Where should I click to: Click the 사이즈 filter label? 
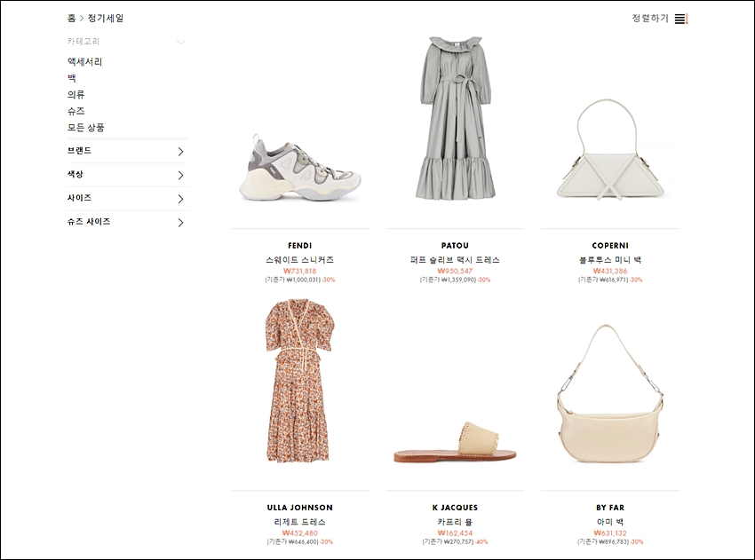pyautogui.click(x=79, y=198)
